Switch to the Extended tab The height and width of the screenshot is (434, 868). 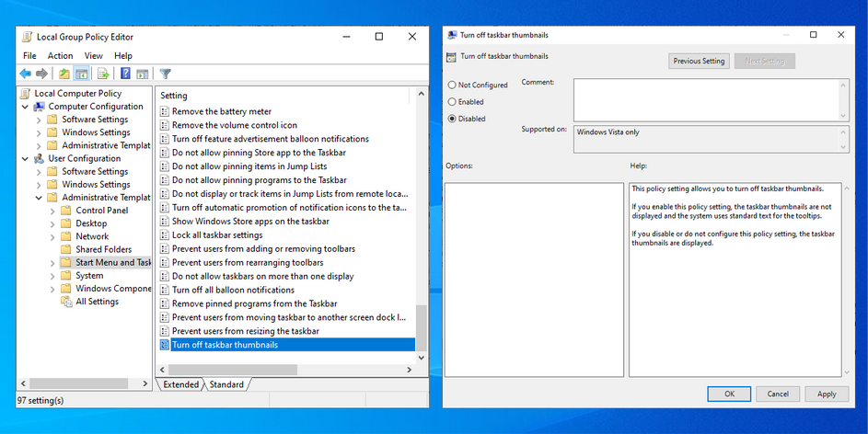click(x=180, y=384)
